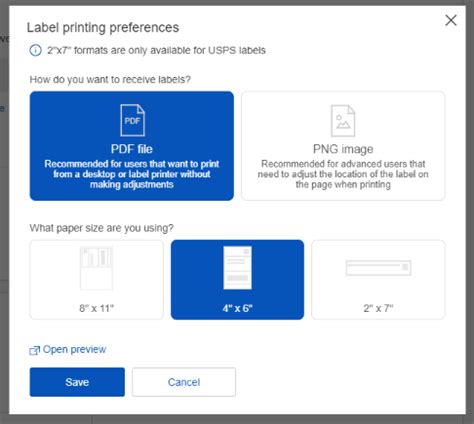The image size is (474, 424).
Task: Cancel the label preference changes
Action: tap(184, 382)
